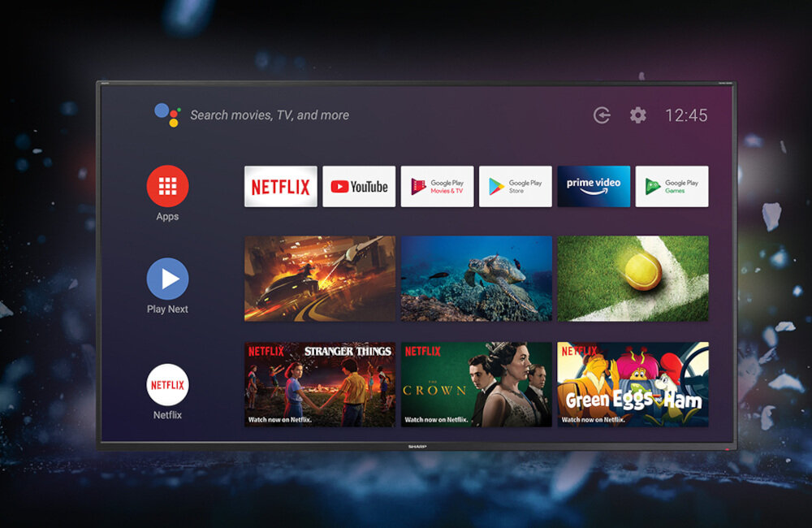Open the Play Next row icon

click(167, 279)
